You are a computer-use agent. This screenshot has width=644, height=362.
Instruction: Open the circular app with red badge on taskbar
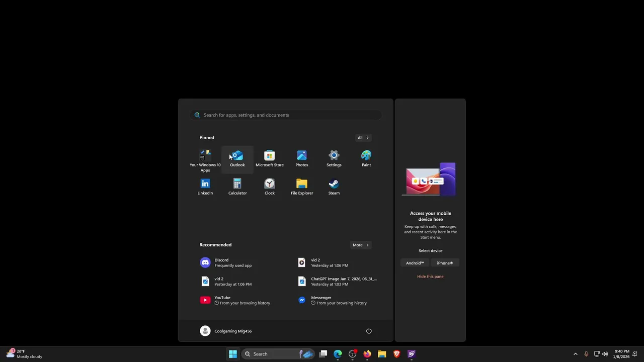pyautogui.click(x=353, y=354)
